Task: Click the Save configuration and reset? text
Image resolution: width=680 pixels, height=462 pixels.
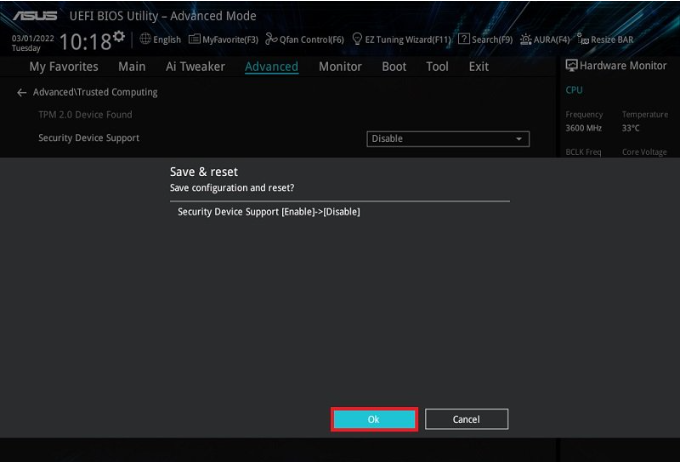Action: point(232,188)
